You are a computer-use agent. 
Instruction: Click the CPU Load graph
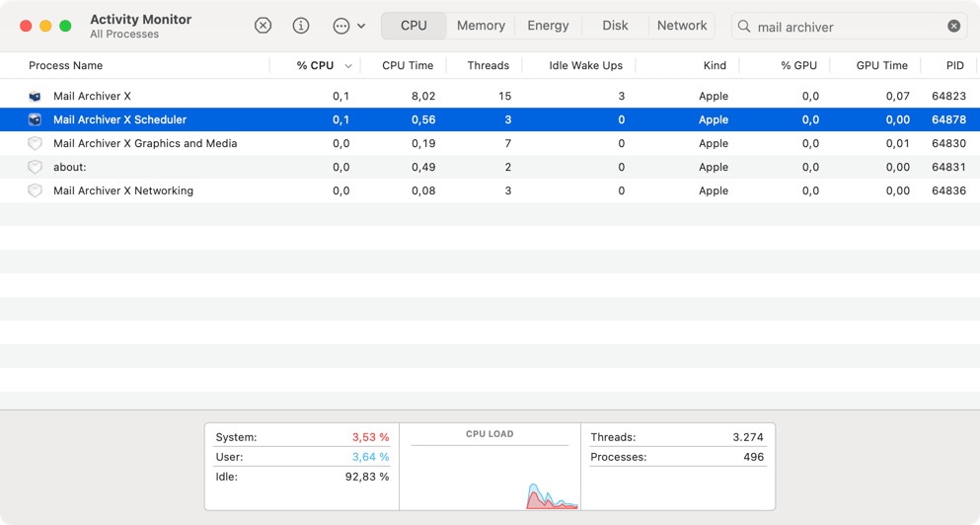[490, 478]
